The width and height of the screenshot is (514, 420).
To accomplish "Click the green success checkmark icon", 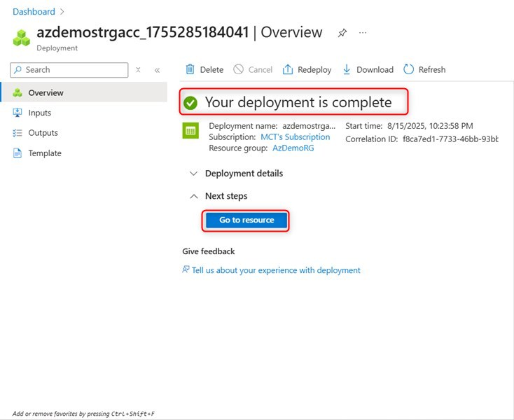I will (x=190, y=103).
